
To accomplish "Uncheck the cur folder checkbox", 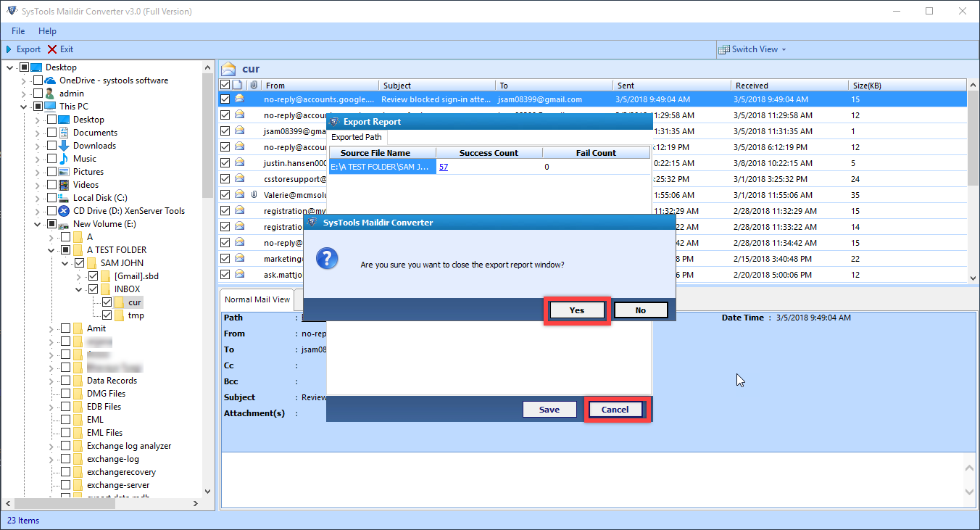I will pos(107,302).
